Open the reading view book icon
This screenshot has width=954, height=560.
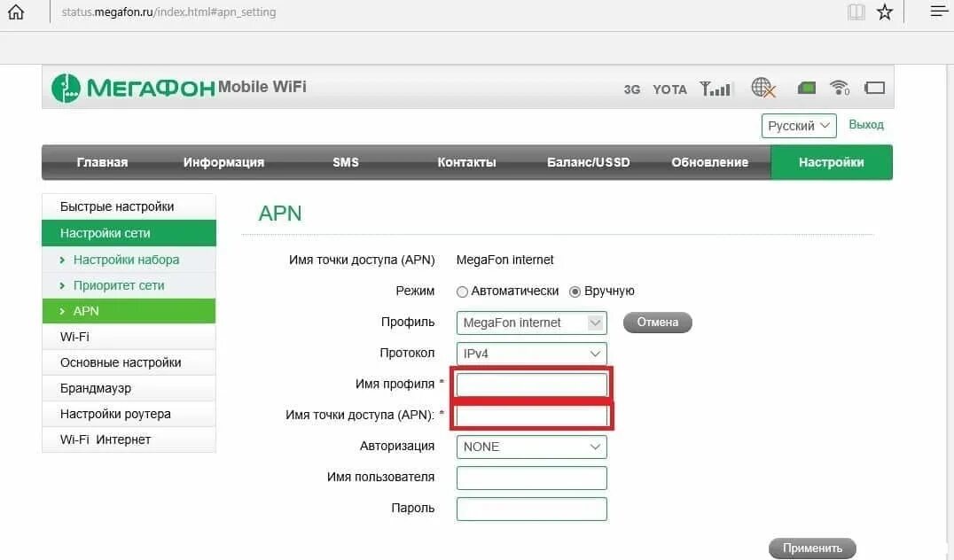[856, 12]
